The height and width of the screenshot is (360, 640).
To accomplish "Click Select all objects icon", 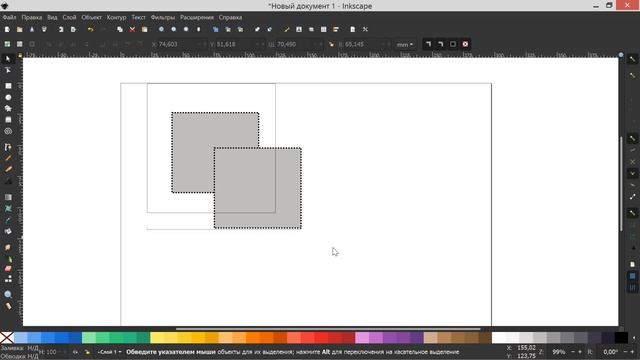I will [7, 44].
